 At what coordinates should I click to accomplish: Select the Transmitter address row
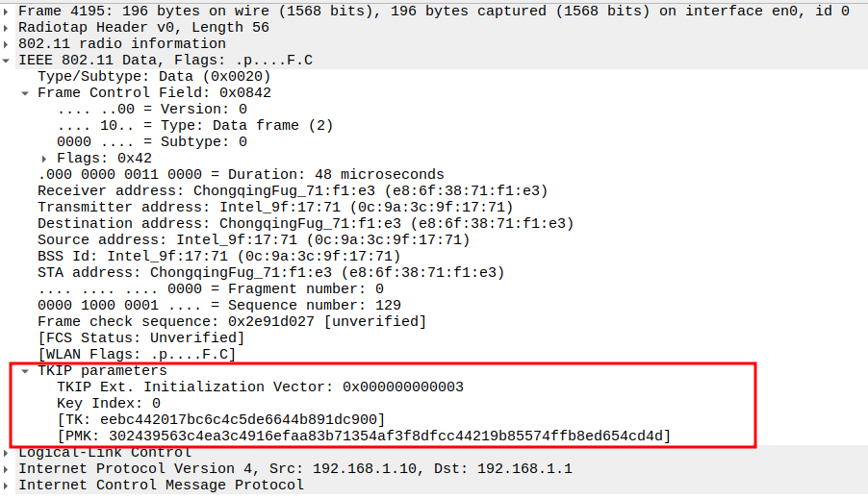click(x=274, y=208)
